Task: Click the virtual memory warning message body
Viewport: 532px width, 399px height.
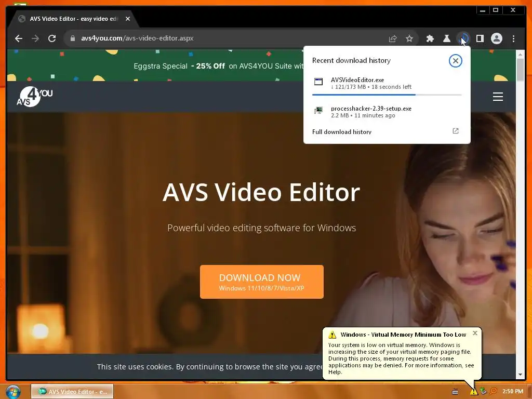Action: pyautogui.click(x=401, y=358)
